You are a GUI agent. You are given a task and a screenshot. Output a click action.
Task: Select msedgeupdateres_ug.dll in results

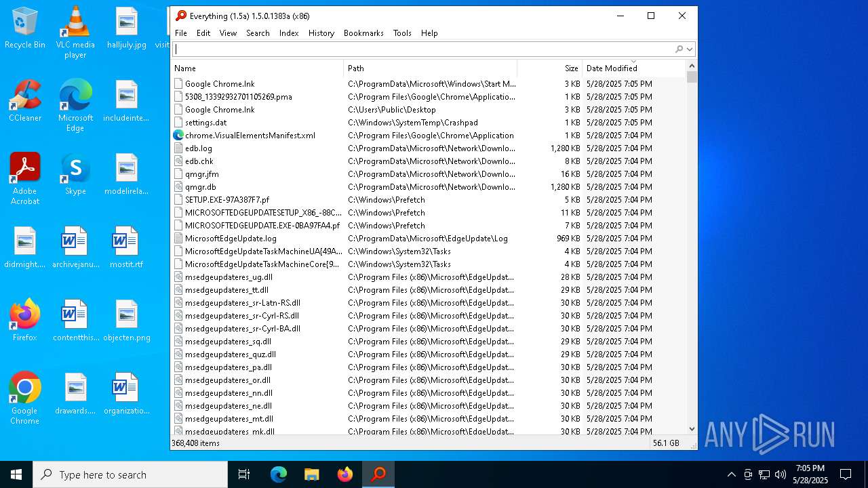tap(429, 277)
